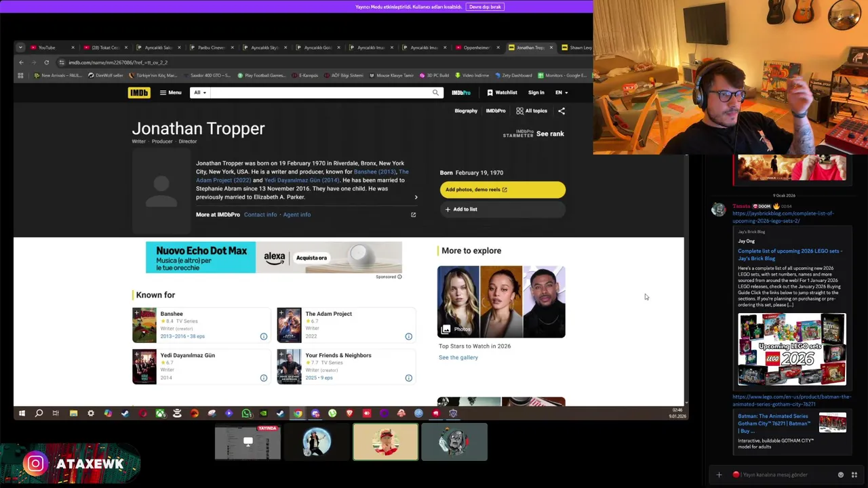Open the jaysbrickblog.com link in chat
Screen dimensions: 868x488
click(783, 217)
